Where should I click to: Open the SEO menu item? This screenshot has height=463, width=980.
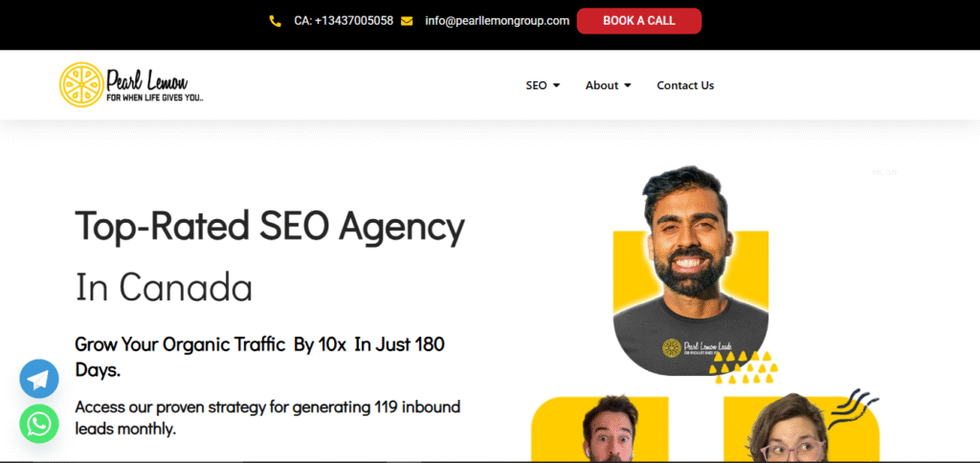(x=536, y=85)
